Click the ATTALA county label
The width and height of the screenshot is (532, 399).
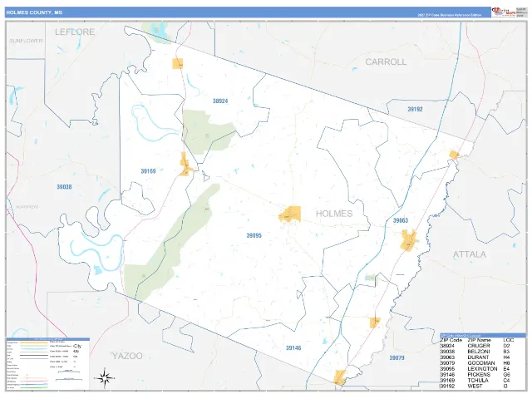(x=470, y=254)
